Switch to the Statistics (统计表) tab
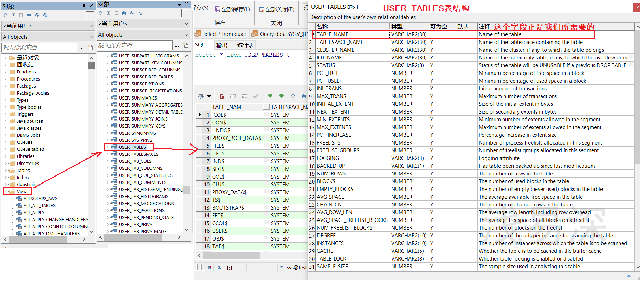Screen dimensions: 644x282 click(x=246, y=45)
